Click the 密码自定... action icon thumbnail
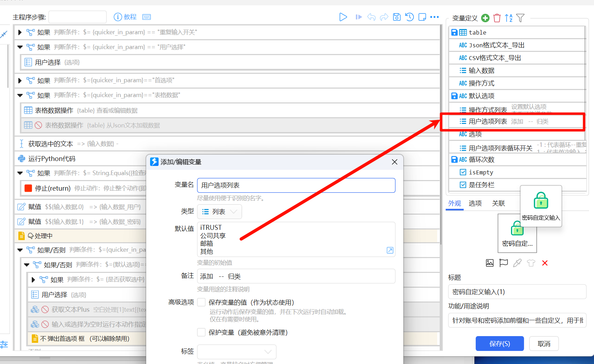The height and width of the screenshot is (364, 594). coord(517,233)
